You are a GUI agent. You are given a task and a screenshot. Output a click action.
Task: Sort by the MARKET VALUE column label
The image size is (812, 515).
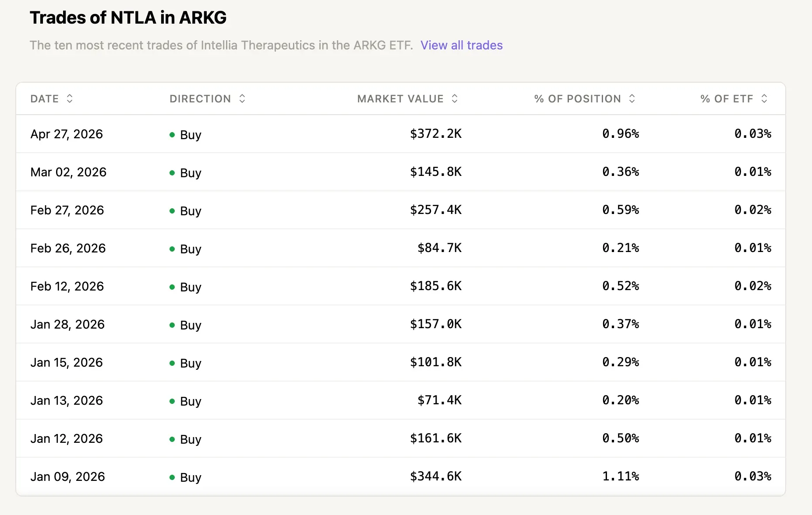tap(400, 99)
